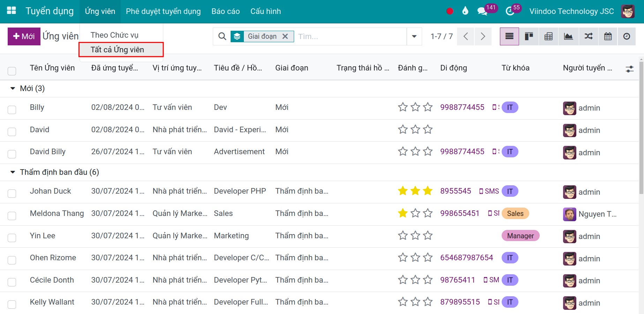Switch to pivot table view
This screenshot has width=644, height=314.
point(548,36)
